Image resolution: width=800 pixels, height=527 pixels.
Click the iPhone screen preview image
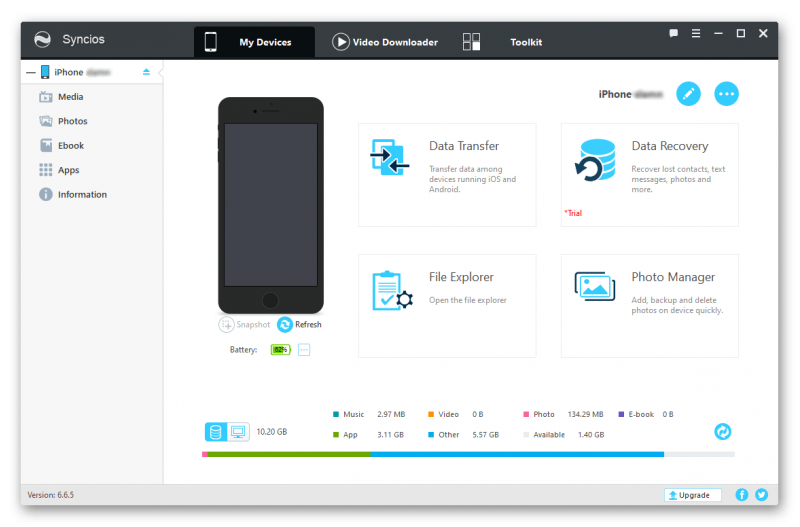[x=271, y=205]
